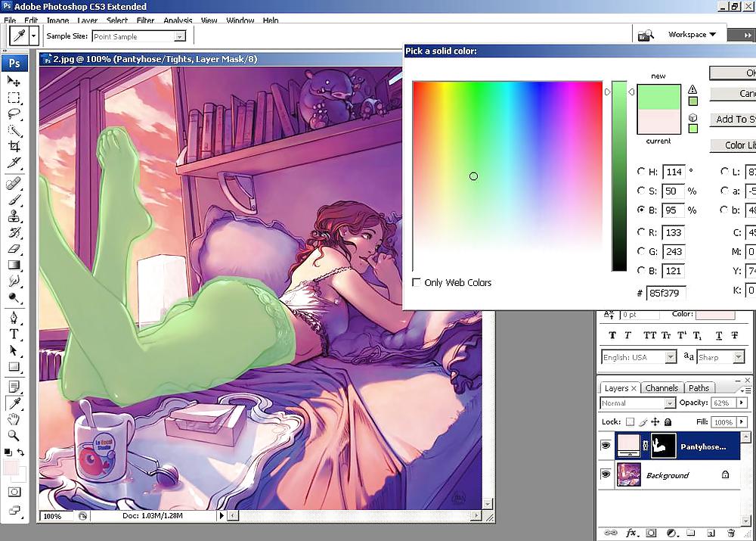The height and width of the screenshot is (541, 756).
Task: Select the Eraser tool
Action: (x=14, y=248)
